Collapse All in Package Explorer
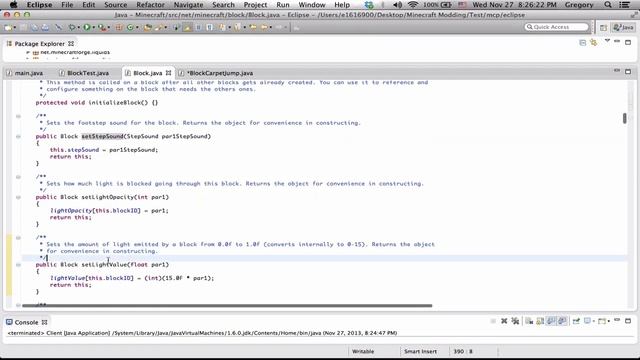The height and width of the screenshot is (360, 640). point(582,43)
